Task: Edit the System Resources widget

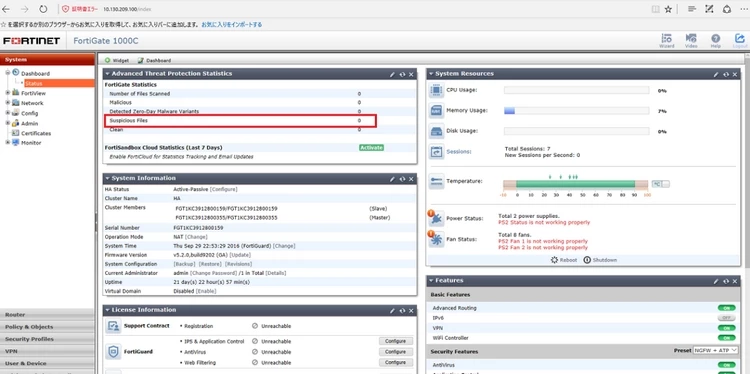Action: 716,74
